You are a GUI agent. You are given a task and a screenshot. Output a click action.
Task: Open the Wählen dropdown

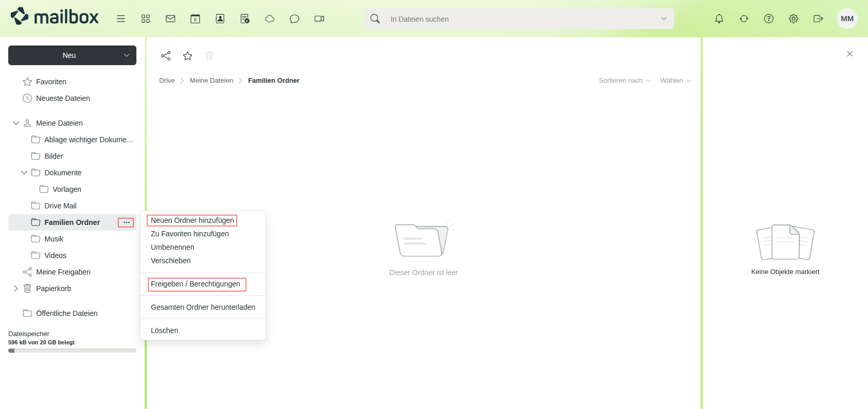pyautogui.click(x=675, y=81)
